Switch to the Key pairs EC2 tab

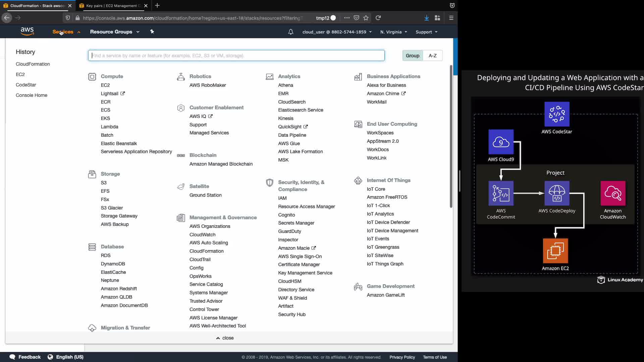(112, 6)
